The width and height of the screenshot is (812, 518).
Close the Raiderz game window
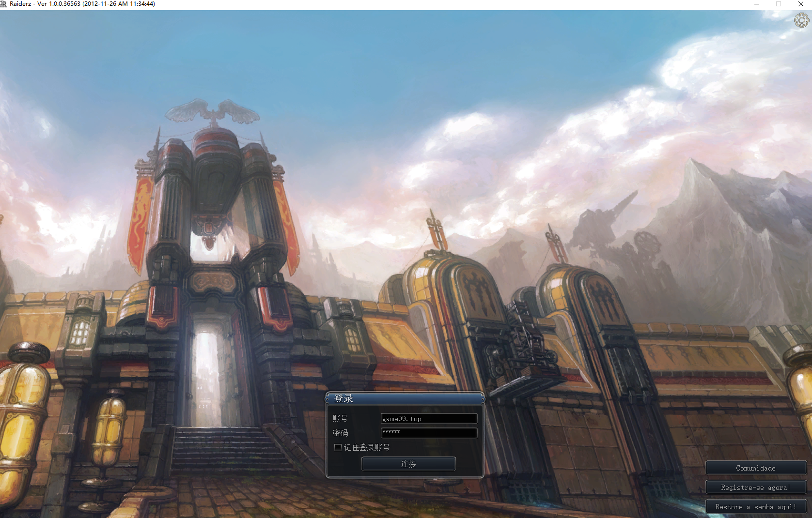point(801,4)
